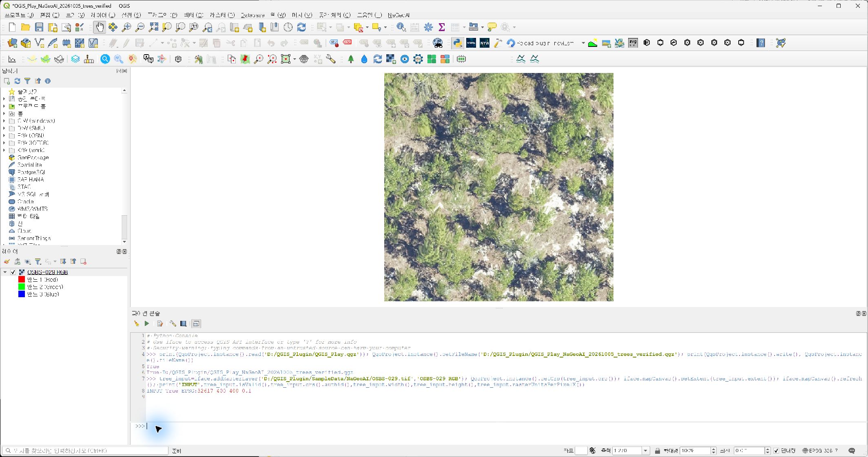Open the messages log speech icon in the status bar

tap(852, 450)
